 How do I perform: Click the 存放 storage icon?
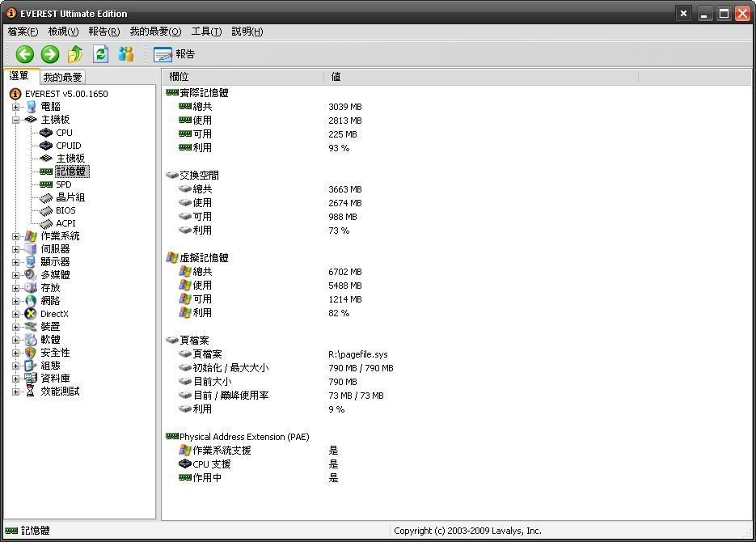(31, 288)
